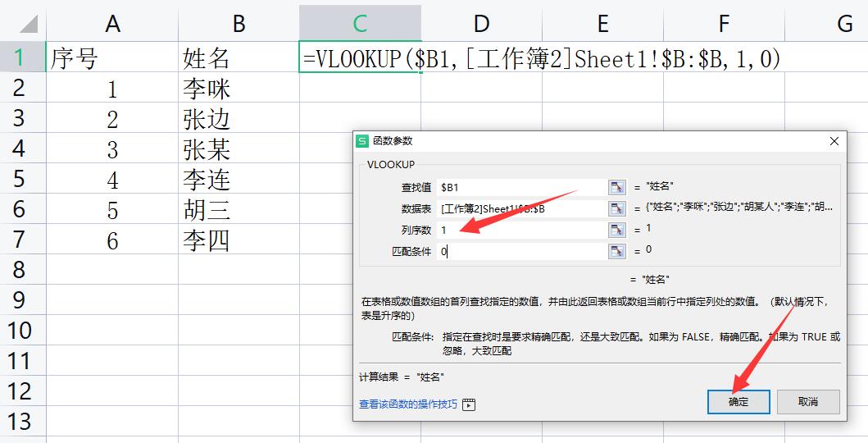Click range selector icon for 查找值 field
This screenshot has height=443, width=868.
[x=616, y=188]
